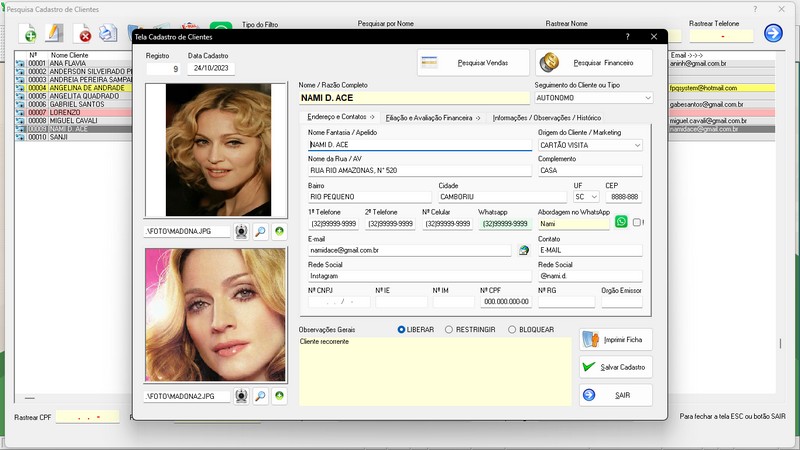
Task: Expand the Origem do Cliente / Marketing dropdown
Action: [637, 145]
